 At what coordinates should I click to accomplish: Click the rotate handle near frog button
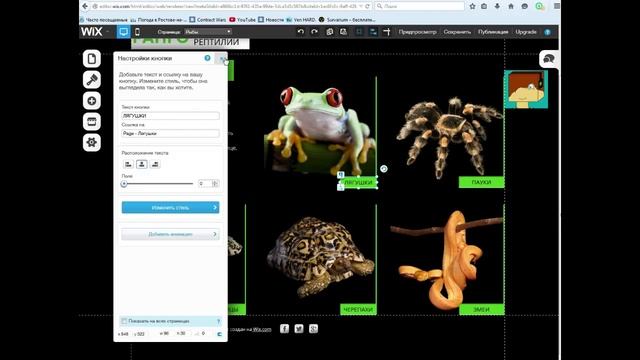point(384,169)
